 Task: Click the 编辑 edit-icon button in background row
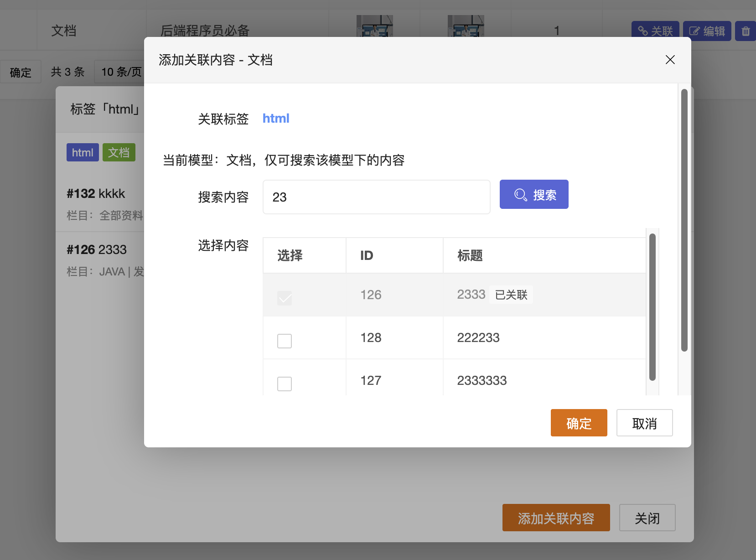(x=707, y=31)
